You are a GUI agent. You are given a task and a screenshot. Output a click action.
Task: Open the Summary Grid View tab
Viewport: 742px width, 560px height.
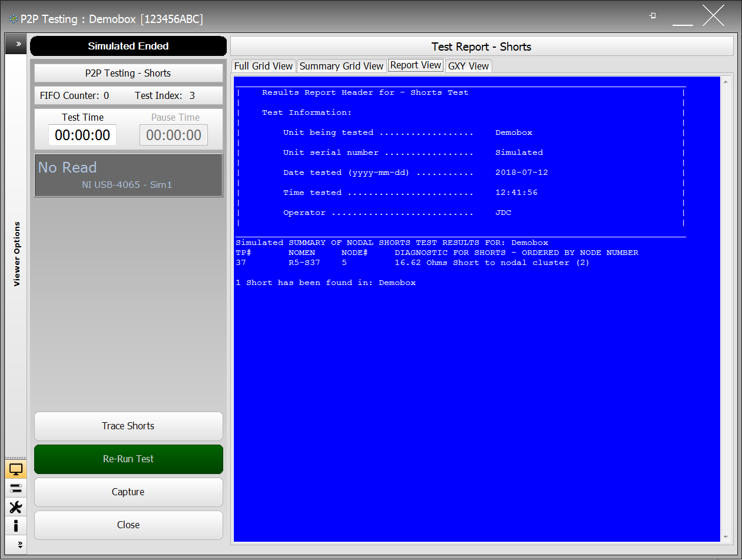coord(341,66)
